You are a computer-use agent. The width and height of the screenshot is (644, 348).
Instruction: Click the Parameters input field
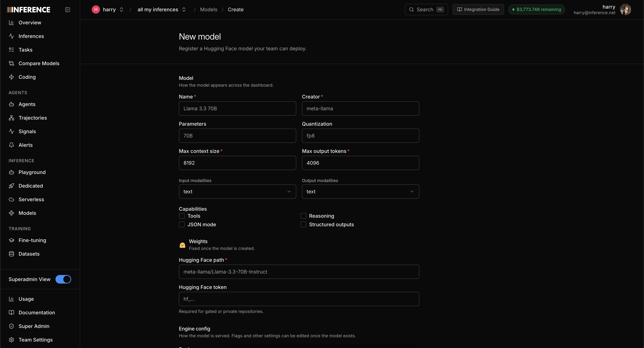(238, 136)
